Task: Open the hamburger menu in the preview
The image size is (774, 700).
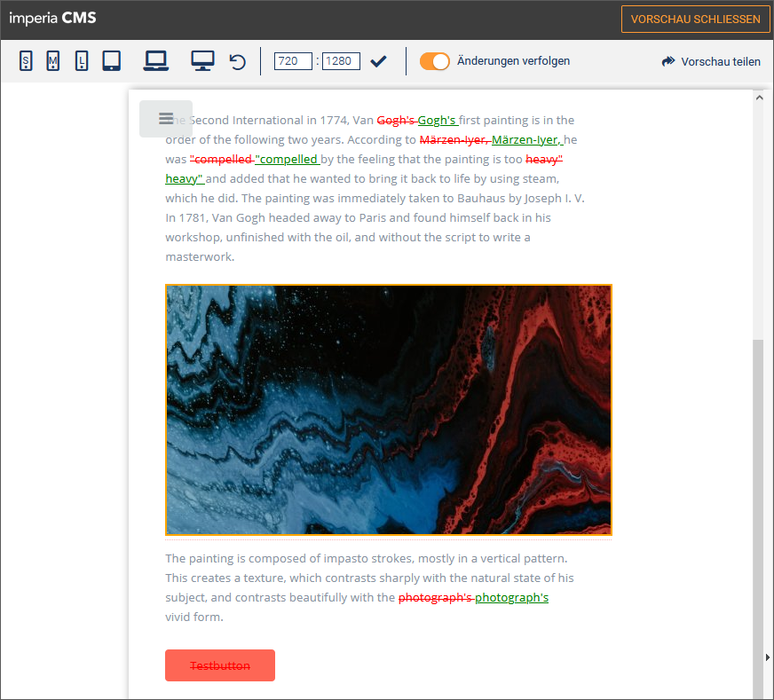Action: pyautogui.click(x=166, y=119)
